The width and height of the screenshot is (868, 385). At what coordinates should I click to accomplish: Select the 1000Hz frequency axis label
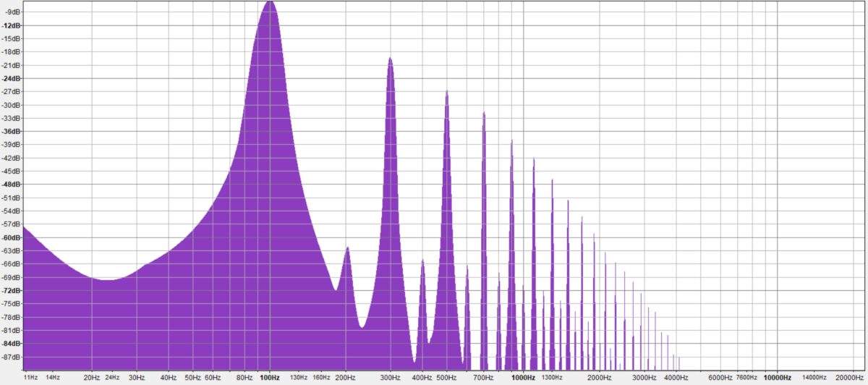pos(523,378)
